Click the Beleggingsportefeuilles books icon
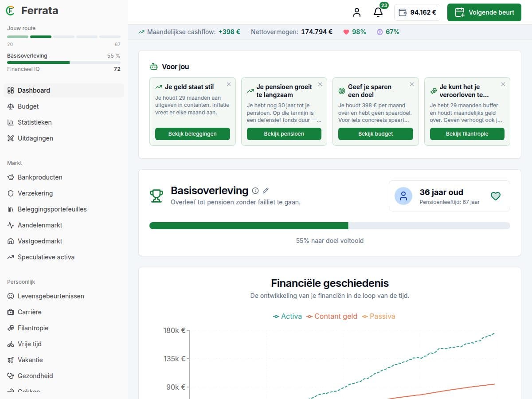The image size is (532, 399). (11, 209)
